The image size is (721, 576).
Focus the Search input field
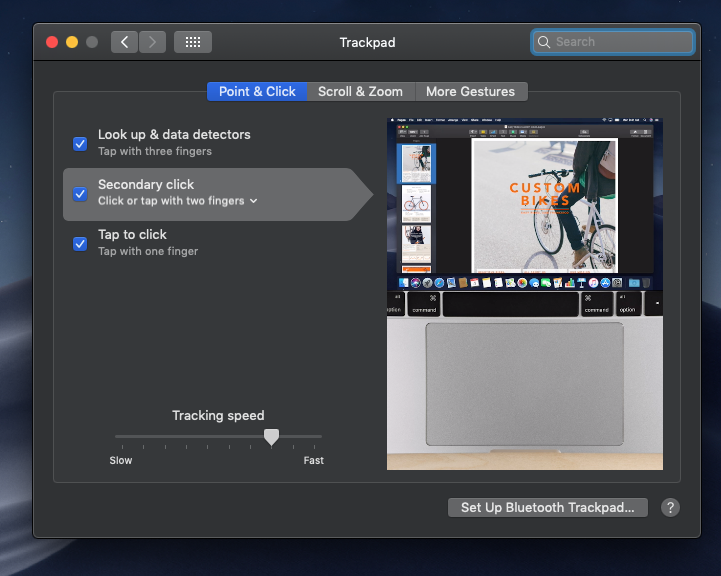click(x=620, y=42)
